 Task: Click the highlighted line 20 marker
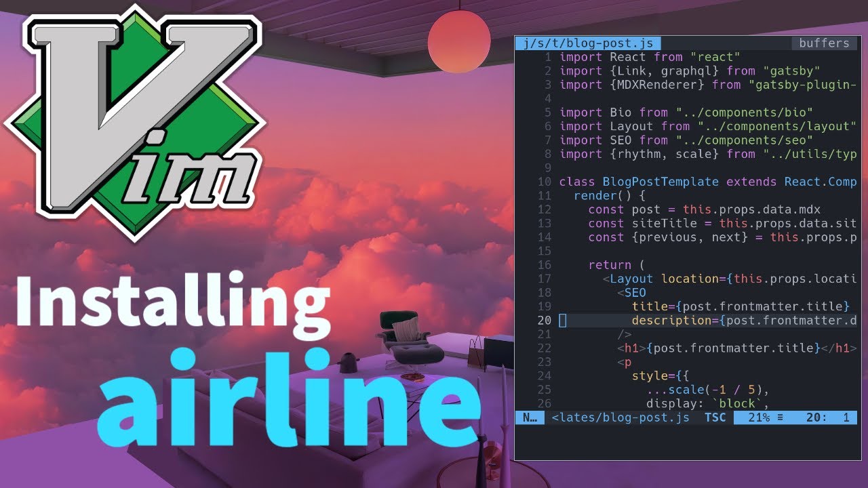(544, 320)
